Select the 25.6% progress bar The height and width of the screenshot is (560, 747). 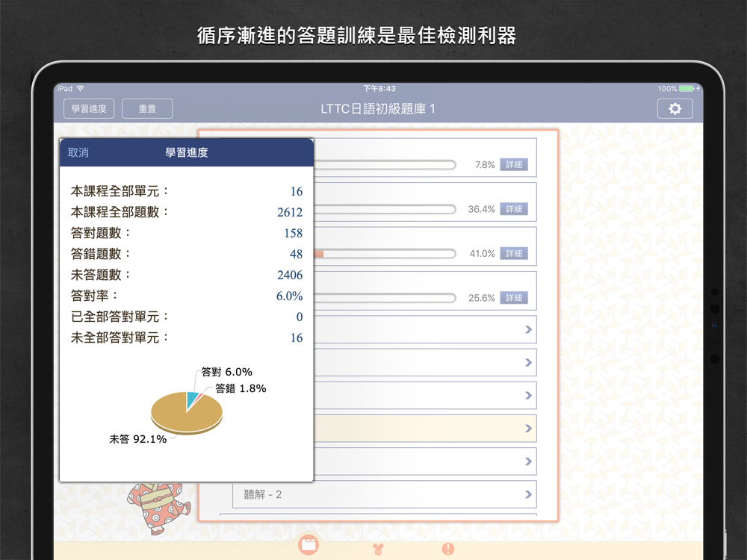coord(385,298)
